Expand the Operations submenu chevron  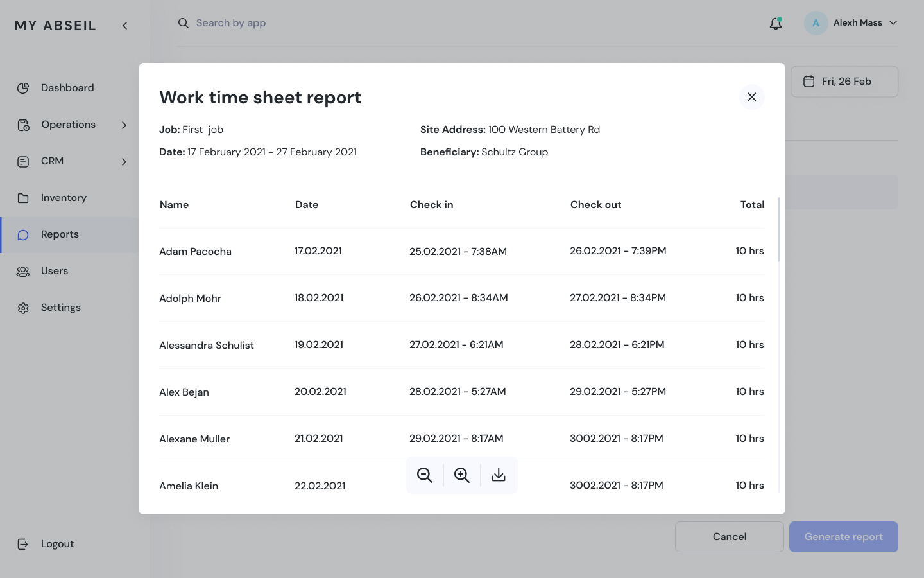tap(124, 125)
